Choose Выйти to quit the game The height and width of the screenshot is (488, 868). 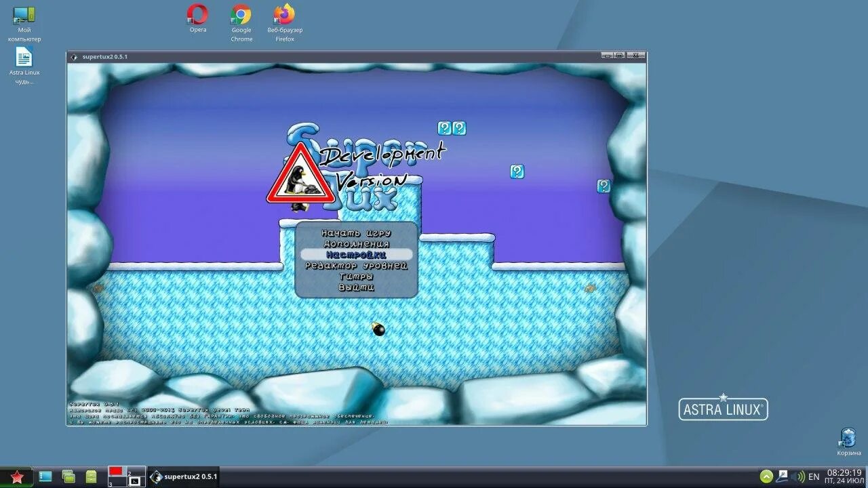(x=356, y=287)
